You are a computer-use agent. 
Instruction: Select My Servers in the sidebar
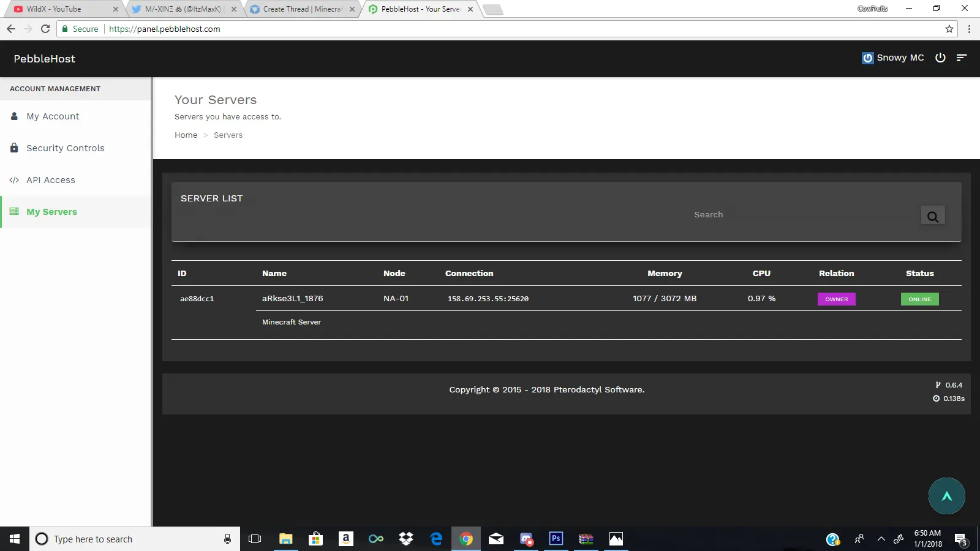(51, 212)
